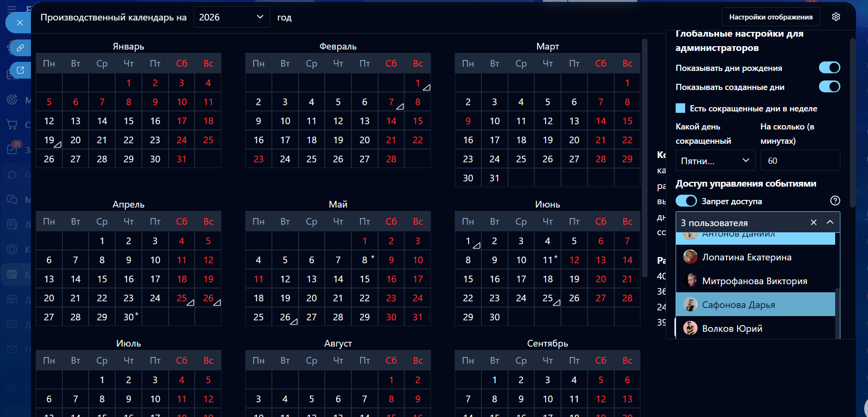Click March 9 in the calendar

[x=468, y=121]
